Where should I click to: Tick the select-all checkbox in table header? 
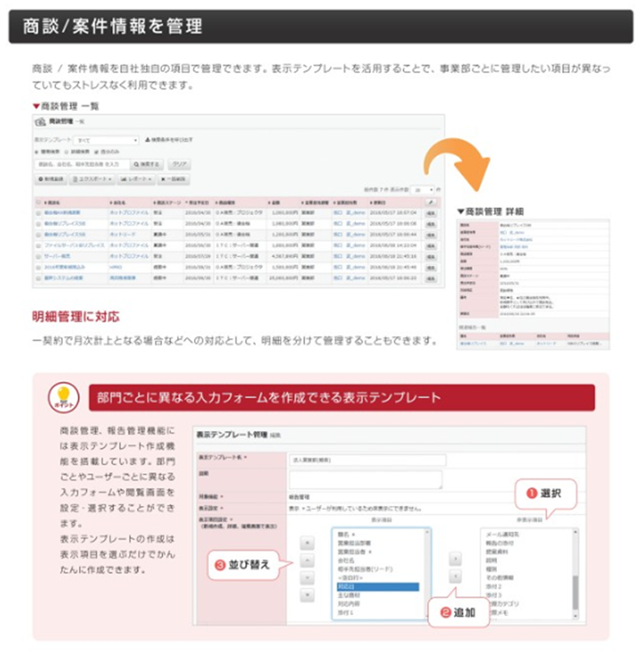37,202
